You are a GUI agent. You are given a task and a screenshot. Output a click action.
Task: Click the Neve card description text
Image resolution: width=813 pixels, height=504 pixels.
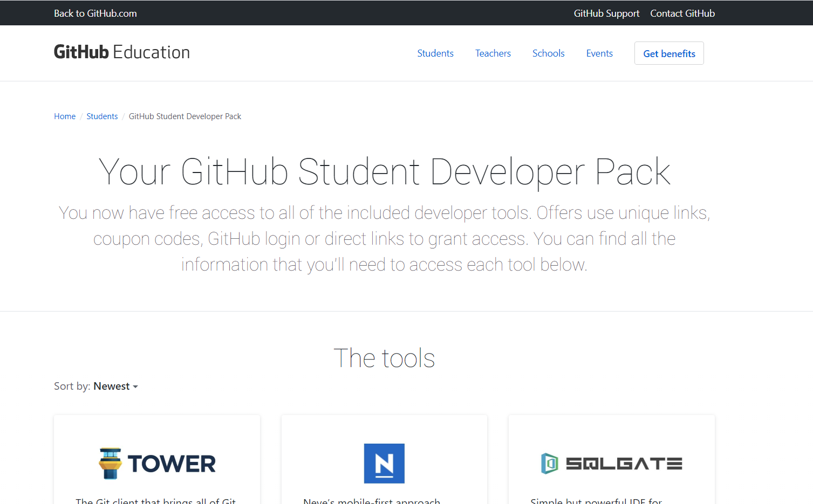coord(372,501)
